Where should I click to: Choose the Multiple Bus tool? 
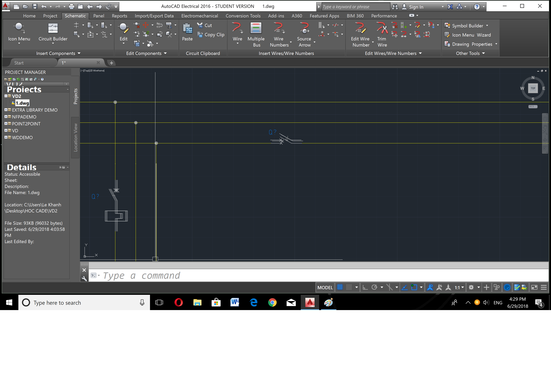[256, 34]
